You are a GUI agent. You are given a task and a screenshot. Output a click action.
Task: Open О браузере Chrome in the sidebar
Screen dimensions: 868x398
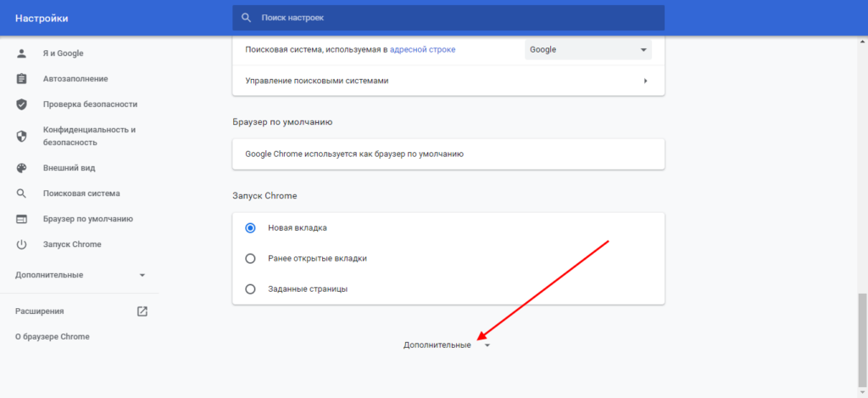click(52, 337)
